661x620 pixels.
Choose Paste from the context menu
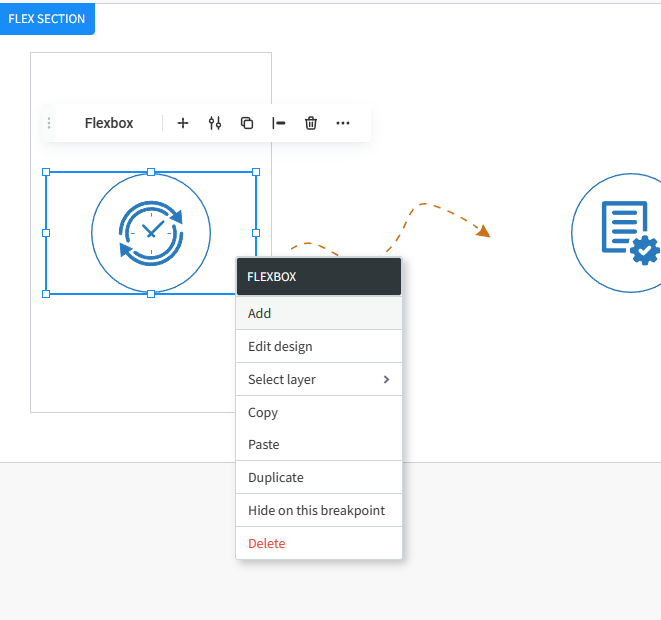(319, 444)
